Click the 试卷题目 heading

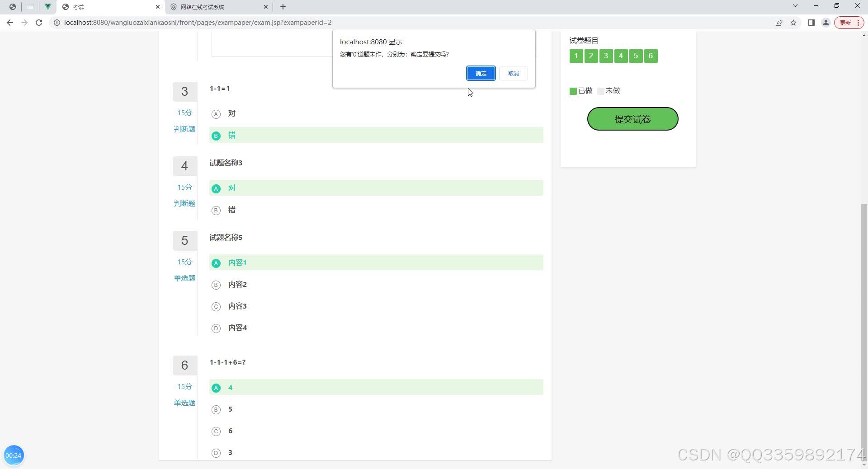tap(584, 41)
